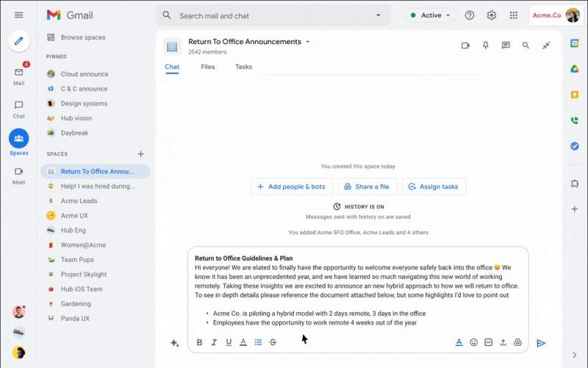Open the threads panel message icon
Image resolution: width=588 pixels, height=368 pixels.
coord(506,46)
